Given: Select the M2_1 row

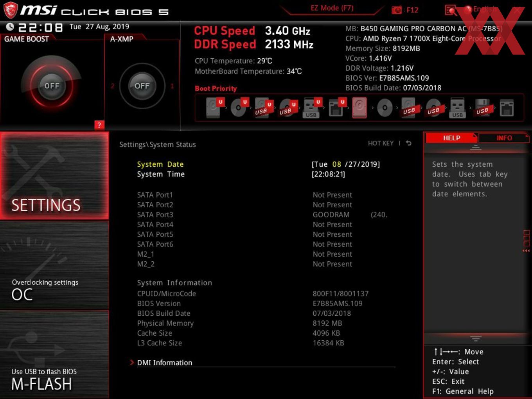Looking at the screenshot, I should [244, 254].
